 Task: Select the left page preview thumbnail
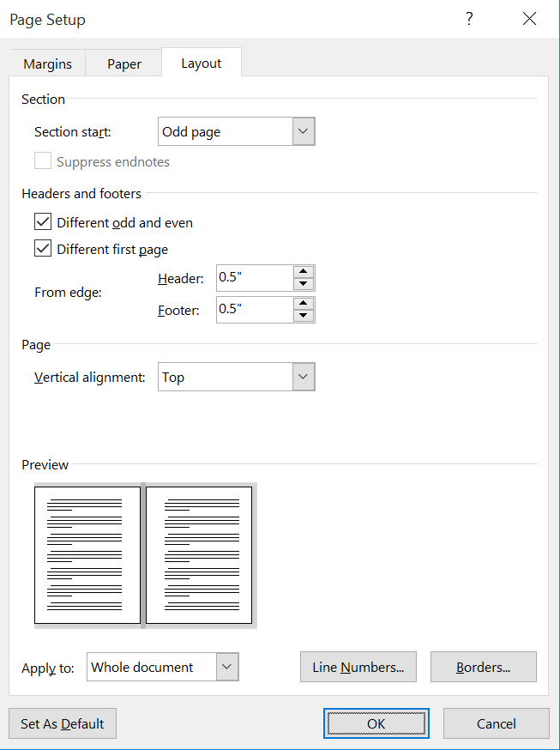pos(87,554)
